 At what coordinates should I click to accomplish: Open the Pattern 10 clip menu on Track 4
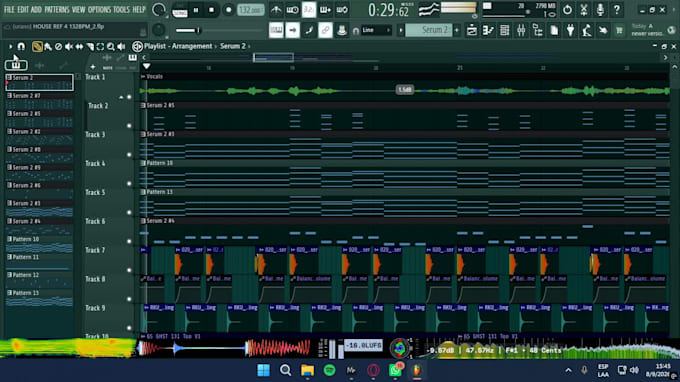pos(143,163)
